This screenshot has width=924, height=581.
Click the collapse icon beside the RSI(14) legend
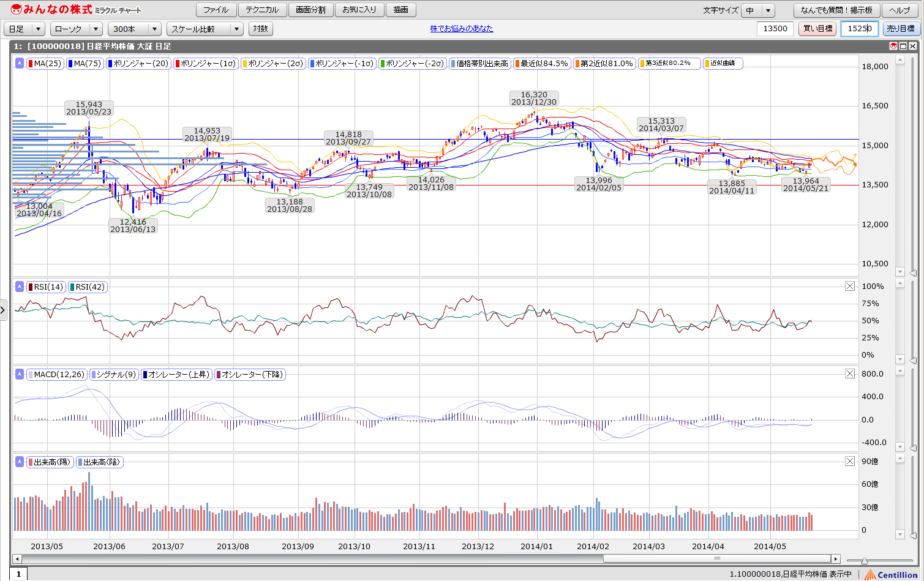20,287
